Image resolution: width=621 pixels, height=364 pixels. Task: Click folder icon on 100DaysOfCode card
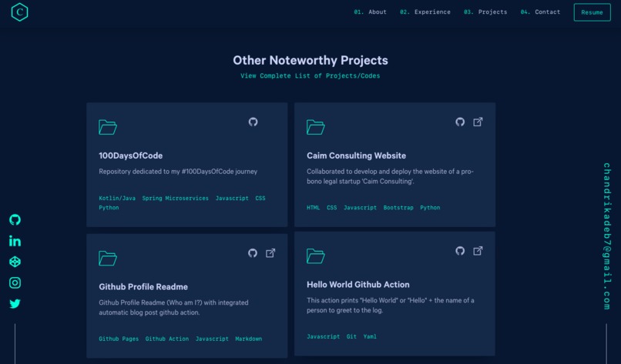[108, 127]
